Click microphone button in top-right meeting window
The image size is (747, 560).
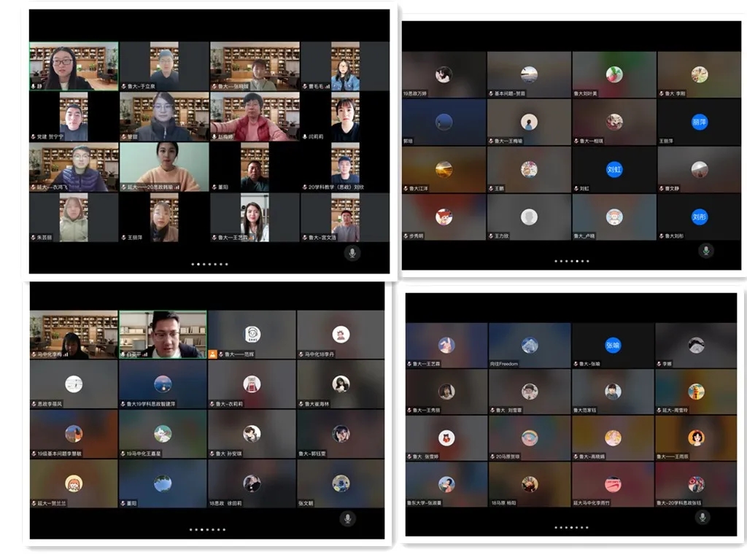(x=705, y=250)
